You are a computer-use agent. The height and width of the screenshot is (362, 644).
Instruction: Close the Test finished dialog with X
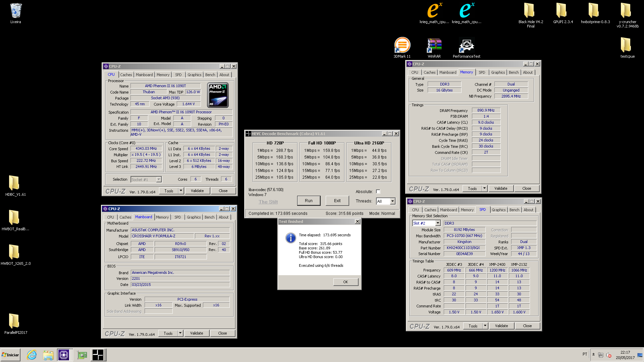[x=358, y=222]
